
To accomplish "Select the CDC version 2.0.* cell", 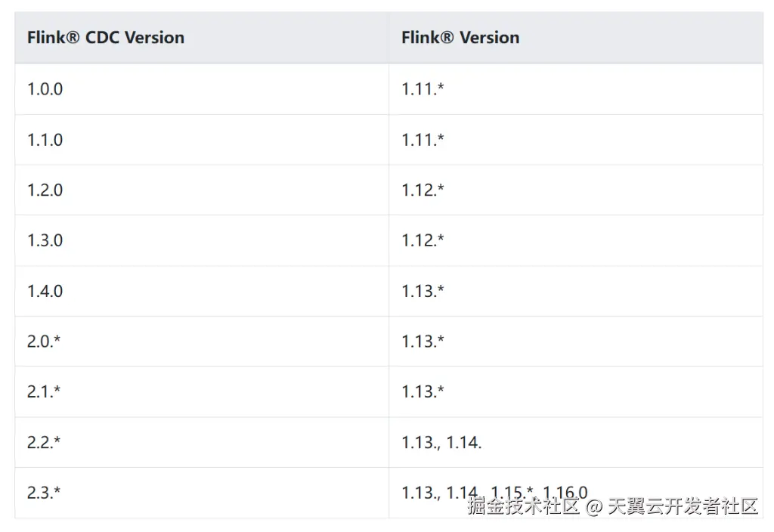I will tap(44, 341).
